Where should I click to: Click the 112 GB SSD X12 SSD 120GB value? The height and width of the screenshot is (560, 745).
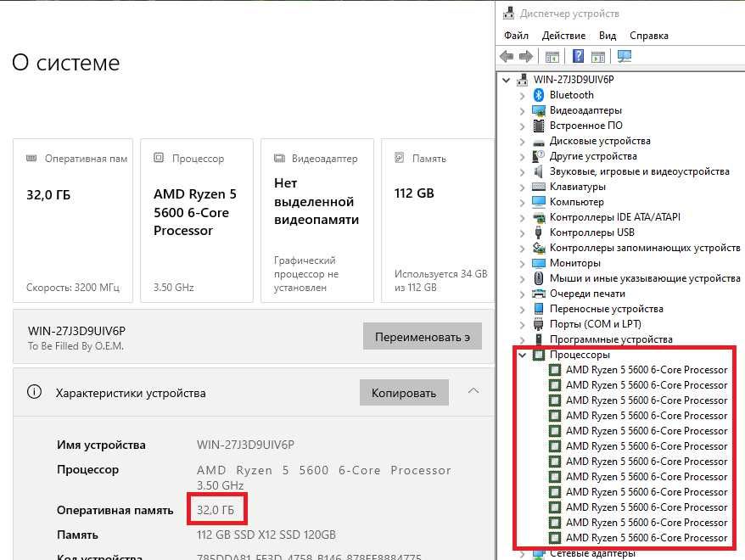tap(266, 535)
